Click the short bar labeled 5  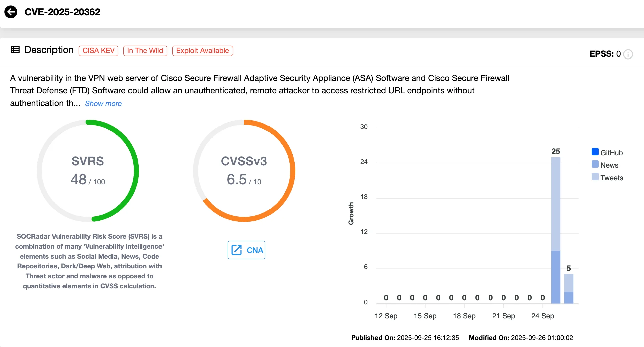tap(569, 289)
